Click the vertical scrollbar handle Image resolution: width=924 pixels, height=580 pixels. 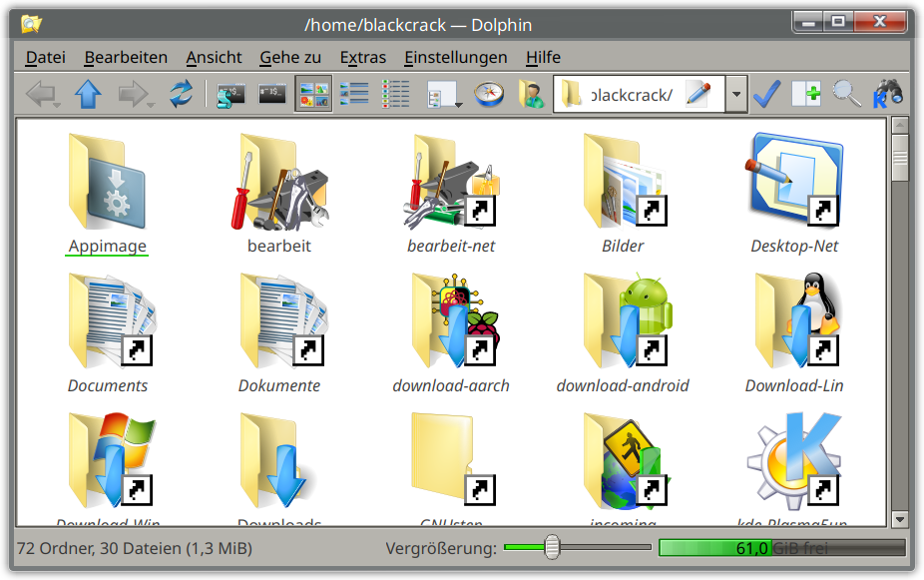[899, 158]
